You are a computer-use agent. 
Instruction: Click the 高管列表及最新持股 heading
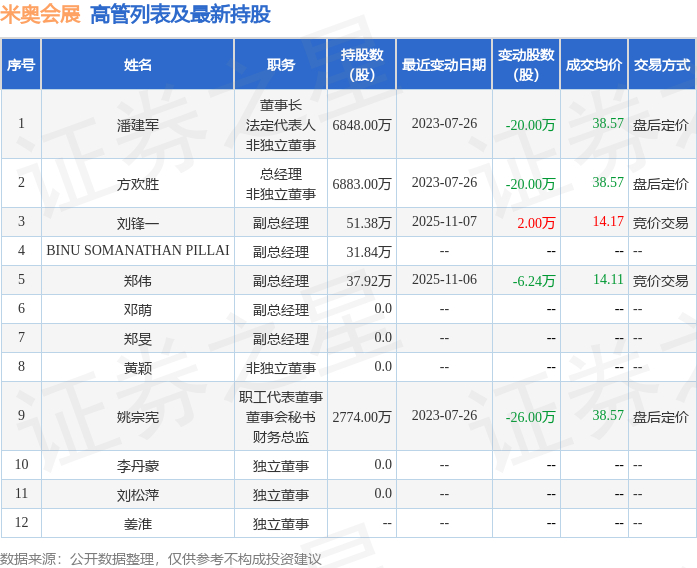(180, 14)
